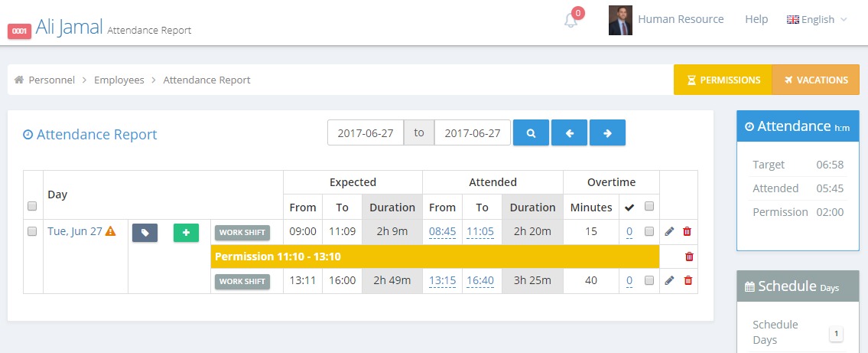Check the Tue, Jun 27 row checkbox
The height and width of the screenshot is (353, 868).
coord(32,232)
